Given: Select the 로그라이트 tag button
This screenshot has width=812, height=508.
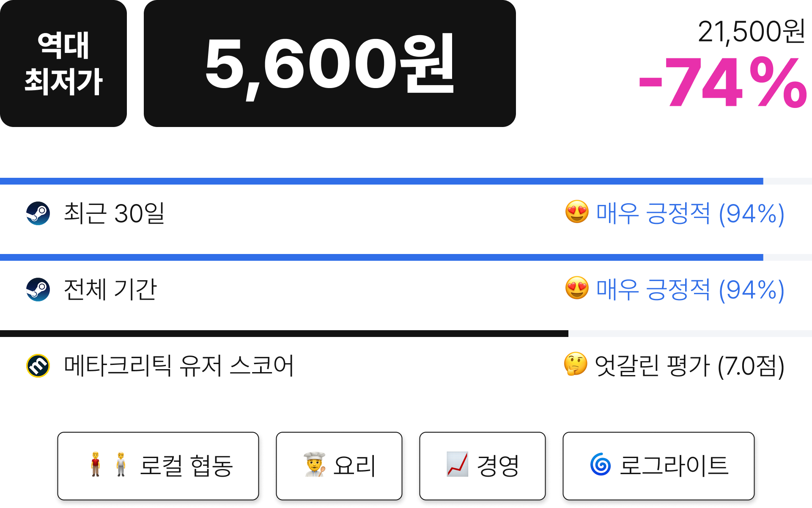Looking at the screenshot, I should (x=658, y=466).
